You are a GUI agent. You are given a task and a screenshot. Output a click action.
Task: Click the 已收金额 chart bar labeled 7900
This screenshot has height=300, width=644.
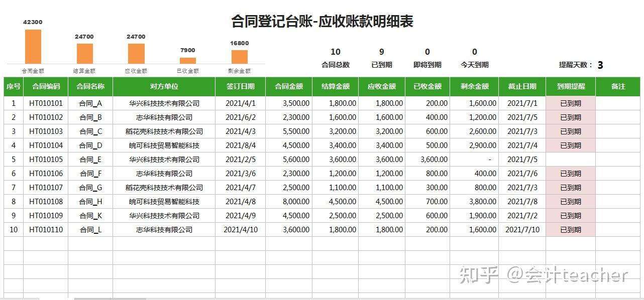click(x=188, y=61)
